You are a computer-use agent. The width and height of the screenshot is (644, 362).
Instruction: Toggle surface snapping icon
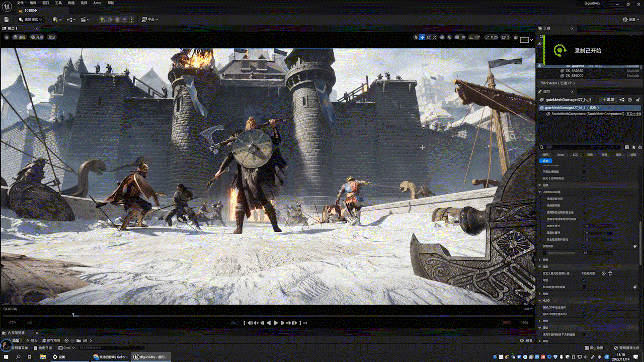pos(449,37)
